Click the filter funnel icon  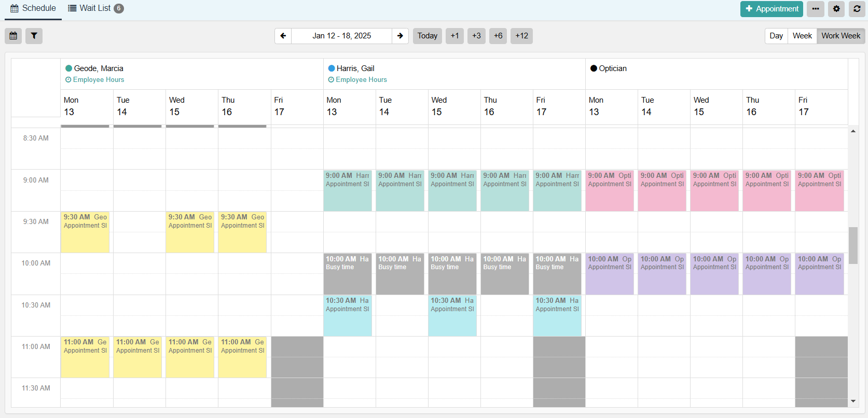click(x=34, y=36)
